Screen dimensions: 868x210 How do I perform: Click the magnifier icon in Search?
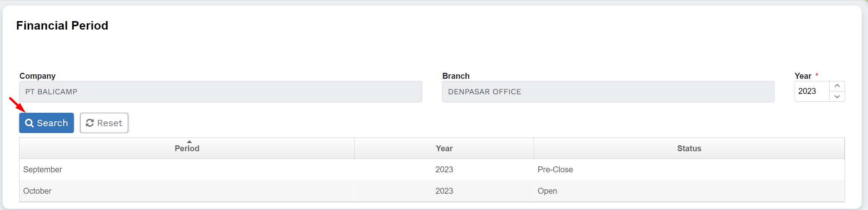[29, 123]
